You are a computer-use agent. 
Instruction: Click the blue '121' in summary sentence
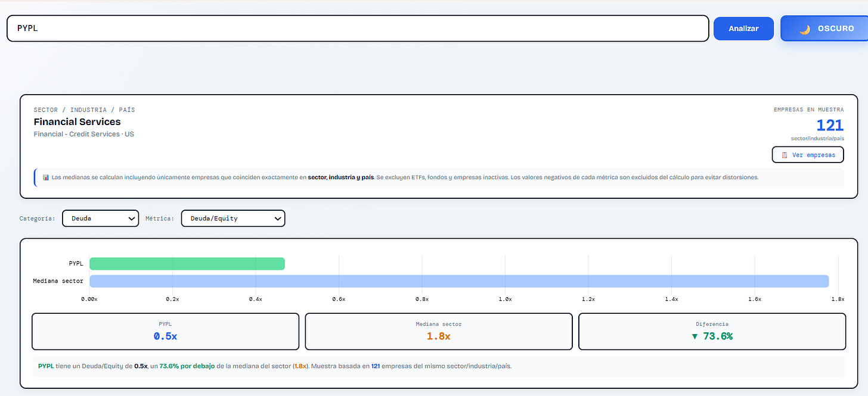(376, 366)
